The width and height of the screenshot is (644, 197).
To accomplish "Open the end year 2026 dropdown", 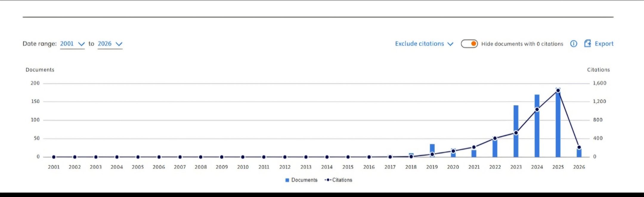I will (110, 44).
